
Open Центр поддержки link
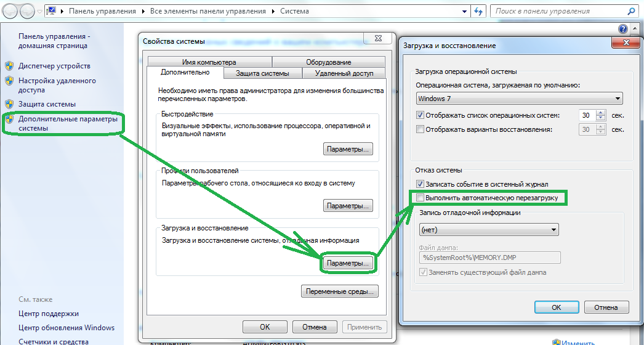[x=49, y=314]
